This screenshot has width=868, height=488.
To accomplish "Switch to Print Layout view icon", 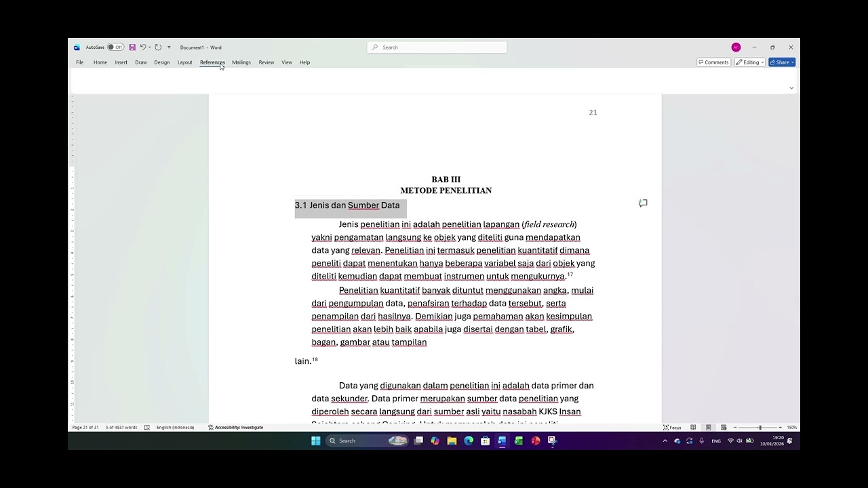I will tap(708, 428).
